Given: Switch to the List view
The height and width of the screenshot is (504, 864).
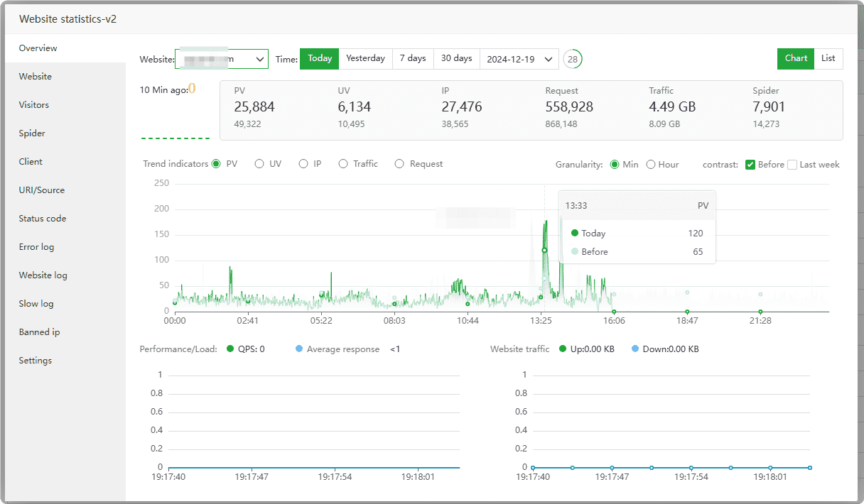Looking at the screenshot, I should pyautogui.click(x=828, y=59).
